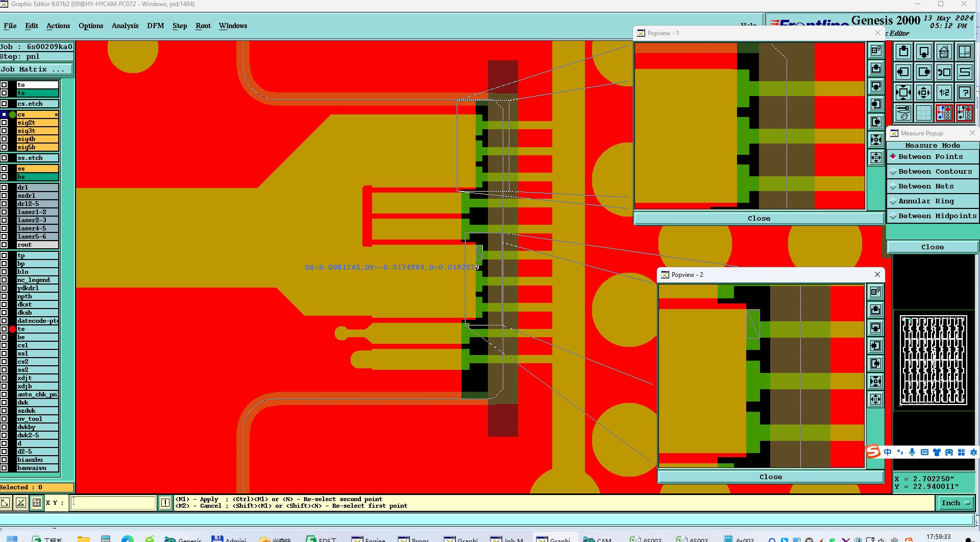Open the DFM menu
The height and width of the screenshot is (542, 980).
156,26
